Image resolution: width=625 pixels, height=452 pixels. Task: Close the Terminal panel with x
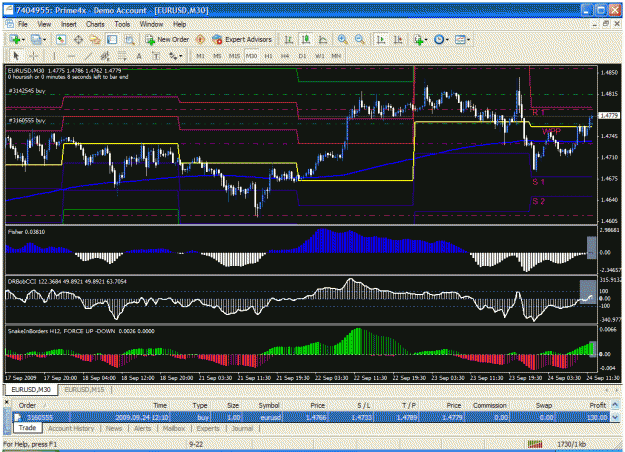click(x=7, y=402)
